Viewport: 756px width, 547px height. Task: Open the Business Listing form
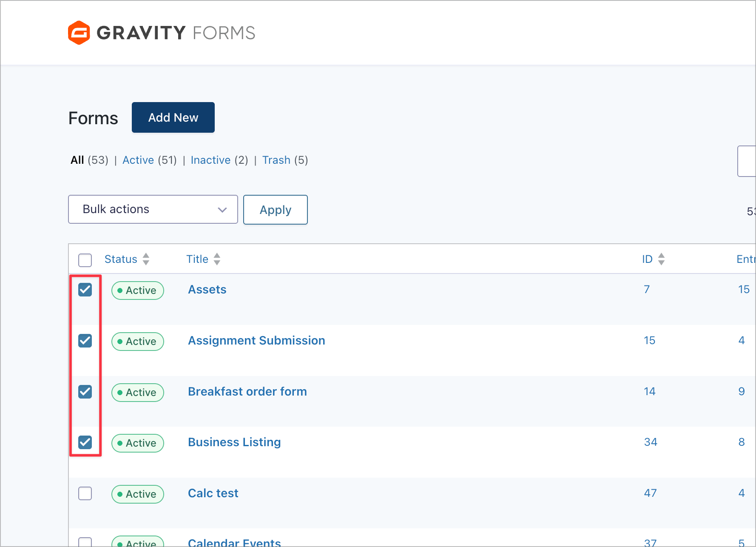(x=234, y=442)
